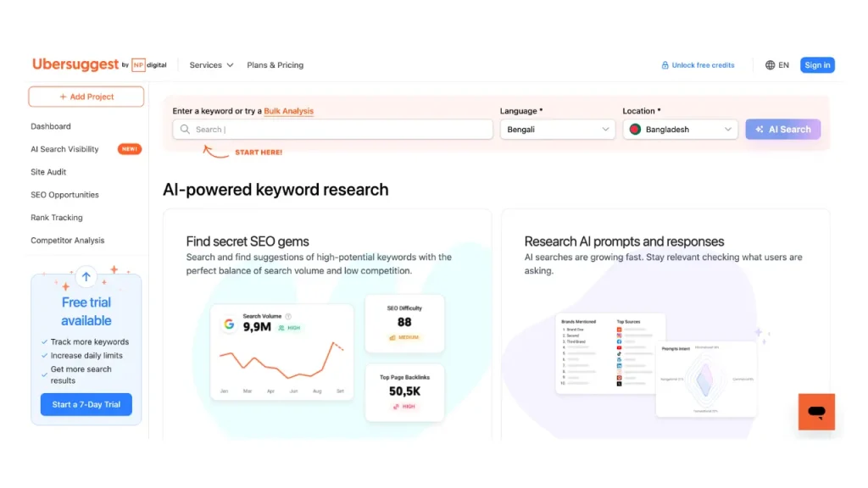Click the globe language icon
The image size is (868, 488).
[770, 64]
